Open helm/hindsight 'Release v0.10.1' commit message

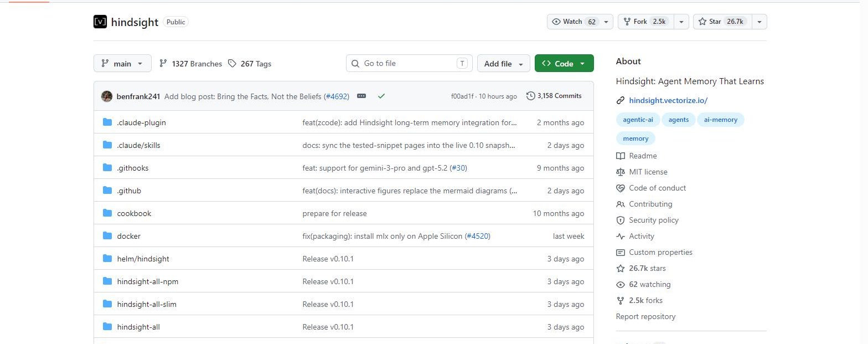click(328, 259)
